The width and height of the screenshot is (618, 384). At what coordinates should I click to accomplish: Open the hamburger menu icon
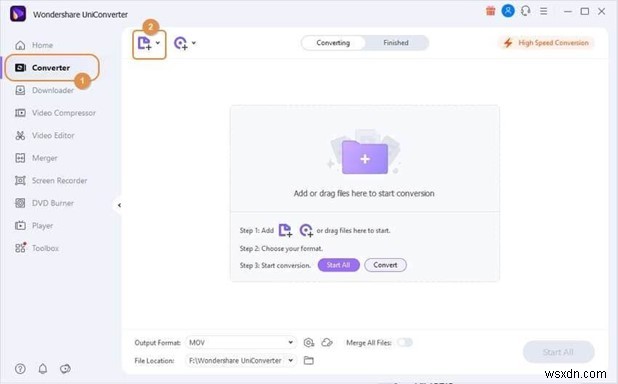point(544,11)
